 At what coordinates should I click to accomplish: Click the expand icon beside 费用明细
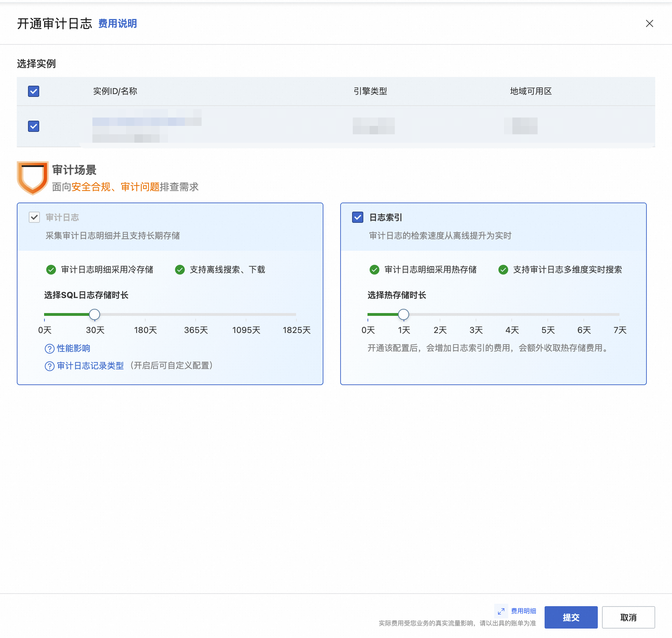click(501, 611)
